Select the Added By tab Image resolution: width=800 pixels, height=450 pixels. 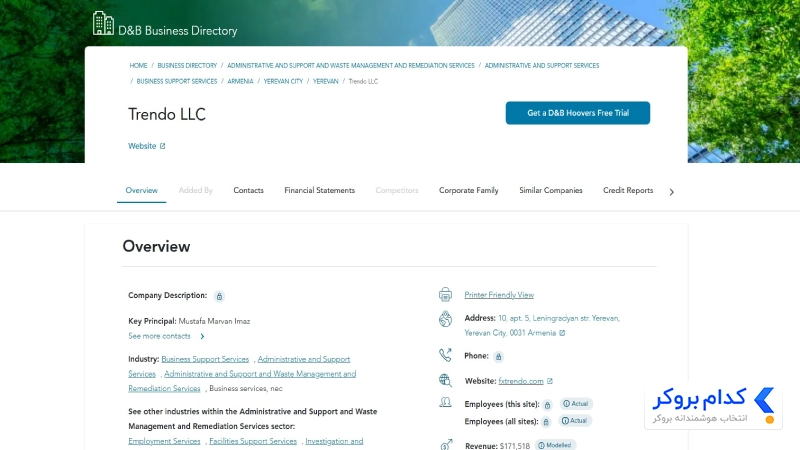click(195, 190)
